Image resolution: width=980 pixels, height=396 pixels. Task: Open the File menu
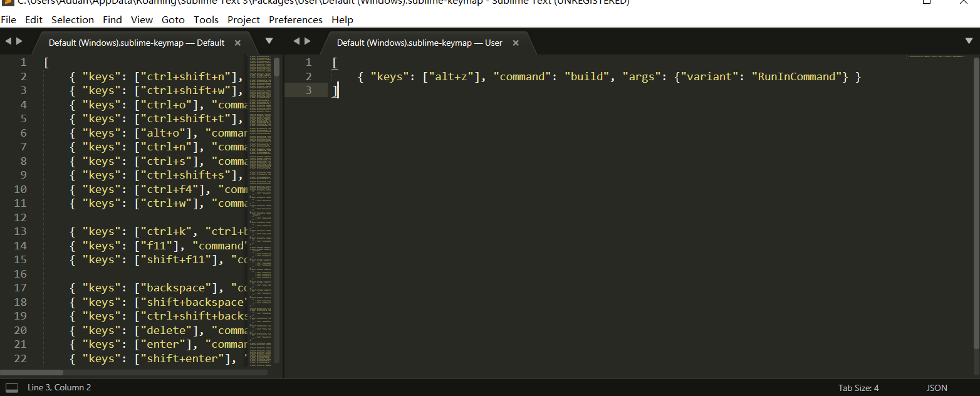click(x=9, y=20)
